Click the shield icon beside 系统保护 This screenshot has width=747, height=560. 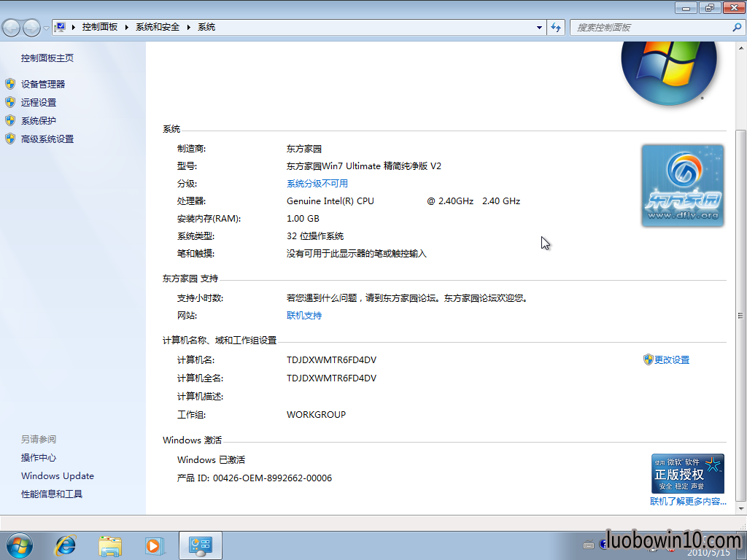pyautogui.click(x=10, y=120)
